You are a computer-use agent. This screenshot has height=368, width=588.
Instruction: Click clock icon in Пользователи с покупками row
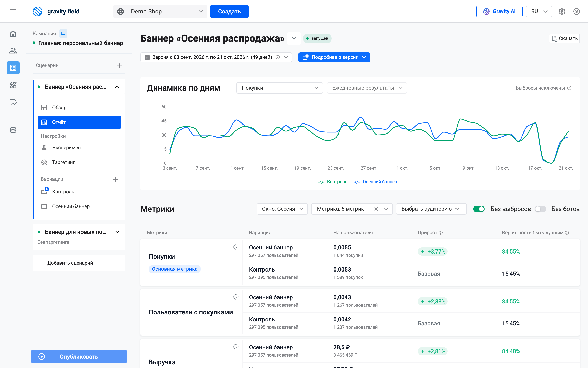[236, 297]
